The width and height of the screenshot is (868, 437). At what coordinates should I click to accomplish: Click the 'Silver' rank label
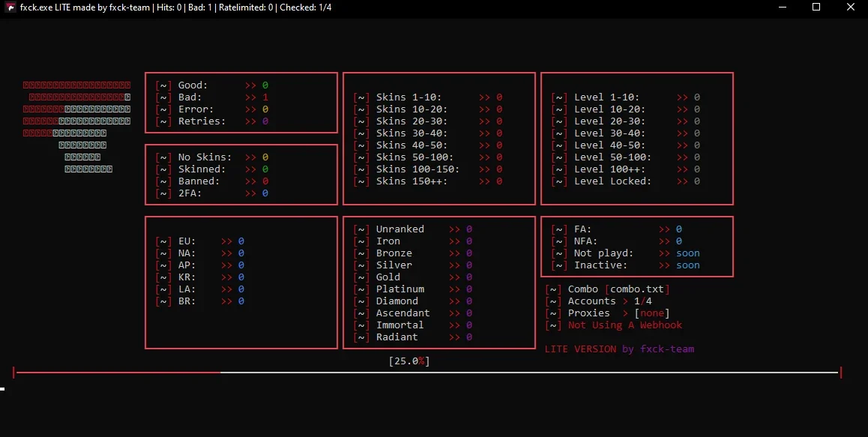tap(394, 265)
